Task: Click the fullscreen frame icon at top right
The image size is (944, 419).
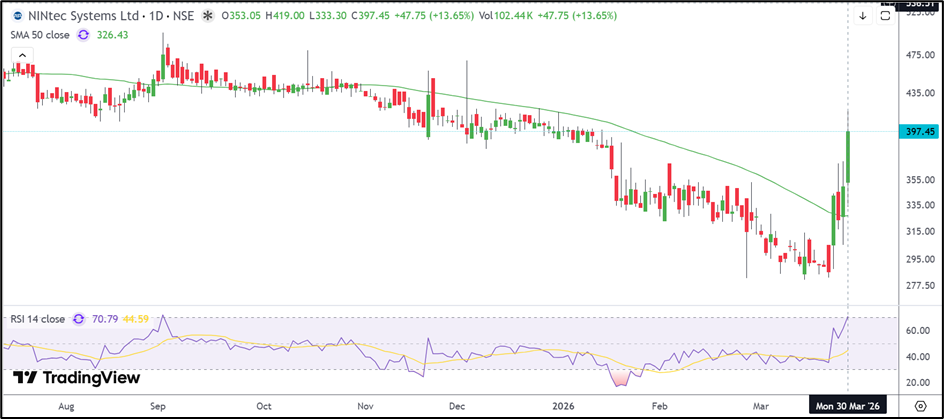Action: pyautogui.click(x=885, y=16)
